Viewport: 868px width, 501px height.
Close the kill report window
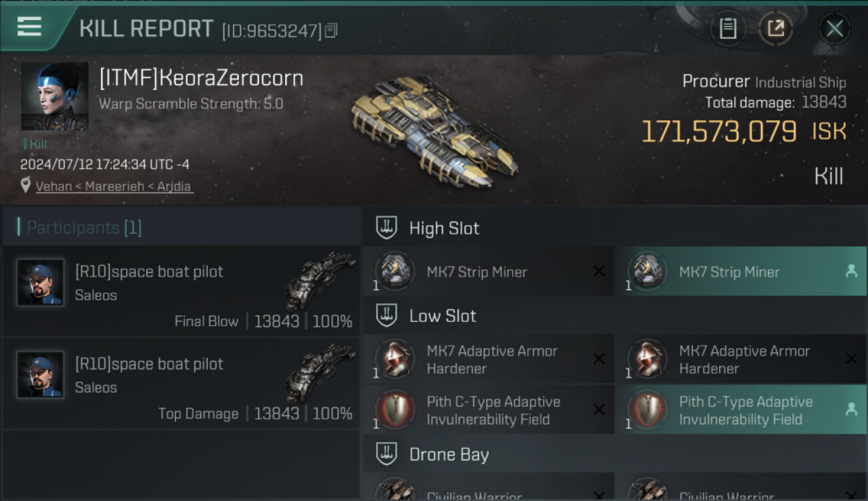click(x=835, y=28)
